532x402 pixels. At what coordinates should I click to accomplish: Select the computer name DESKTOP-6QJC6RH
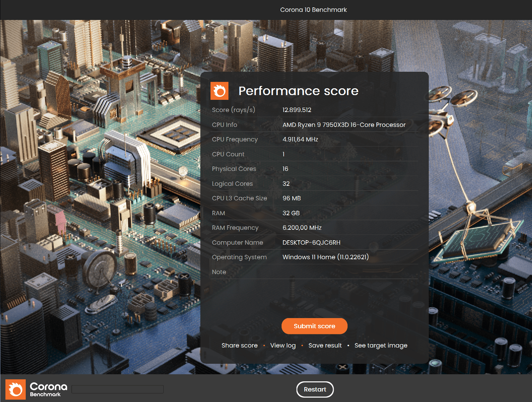pos(311,243)
